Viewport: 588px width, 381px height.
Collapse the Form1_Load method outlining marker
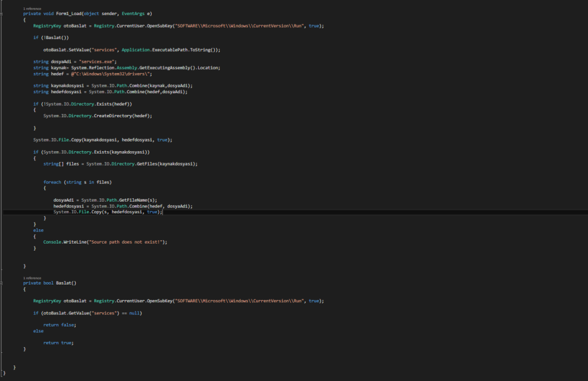[x=2, y=14]
